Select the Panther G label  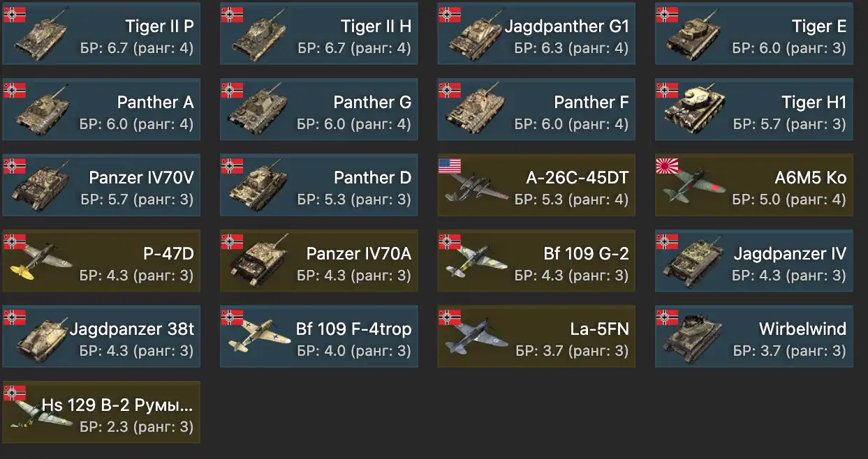tap(372, 103)
